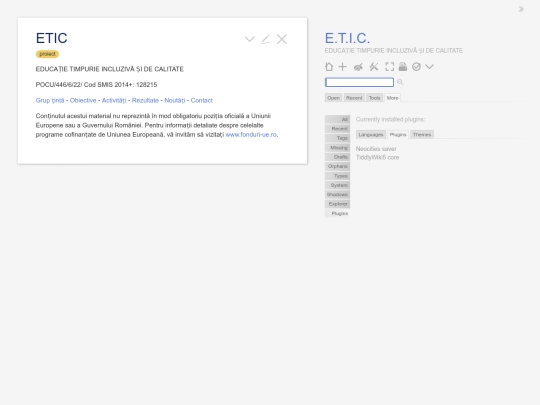Click the E.T.I.C. site title

pyautogui.click(x=347, y=38)
